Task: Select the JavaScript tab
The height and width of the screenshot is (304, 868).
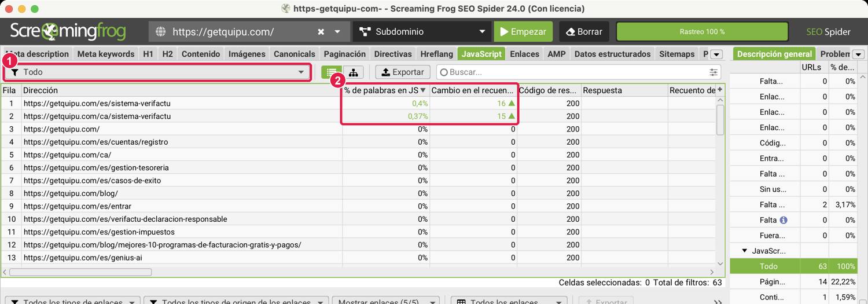Action: click(481, 54)
